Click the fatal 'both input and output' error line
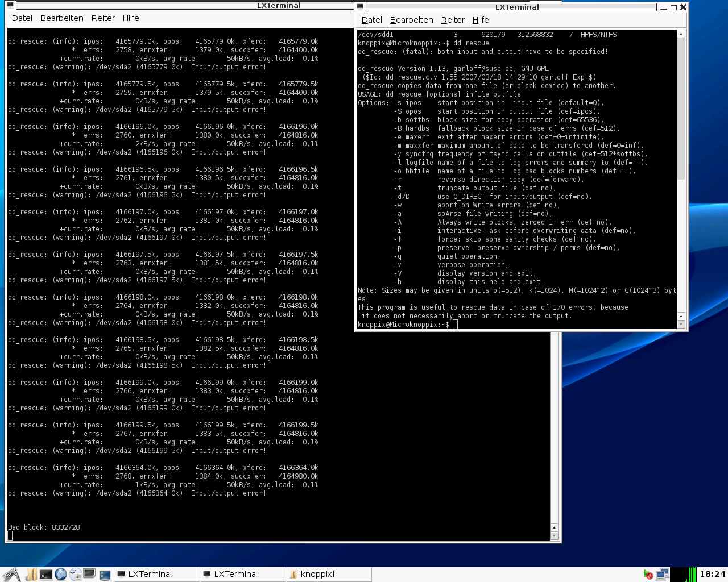Image resolution: width=728 pixels, height=582 pixels. (483, 52)
